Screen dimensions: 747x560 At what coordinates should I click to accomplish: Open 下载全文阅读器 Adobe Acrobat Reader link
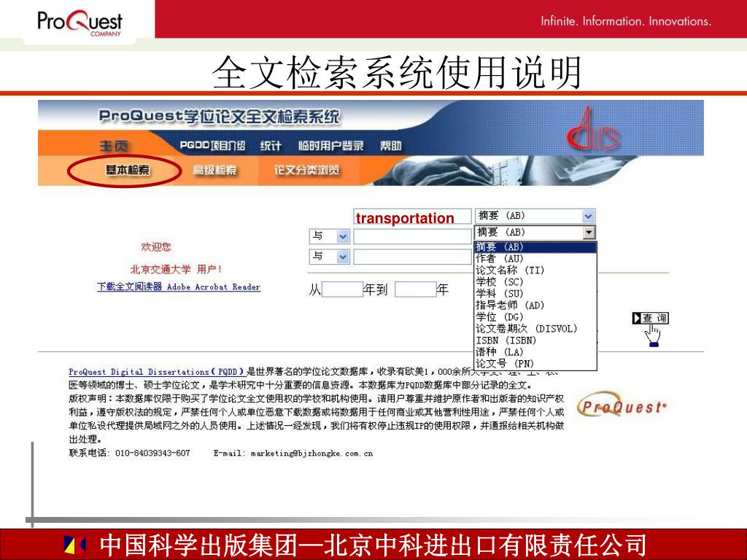(179, 287)
